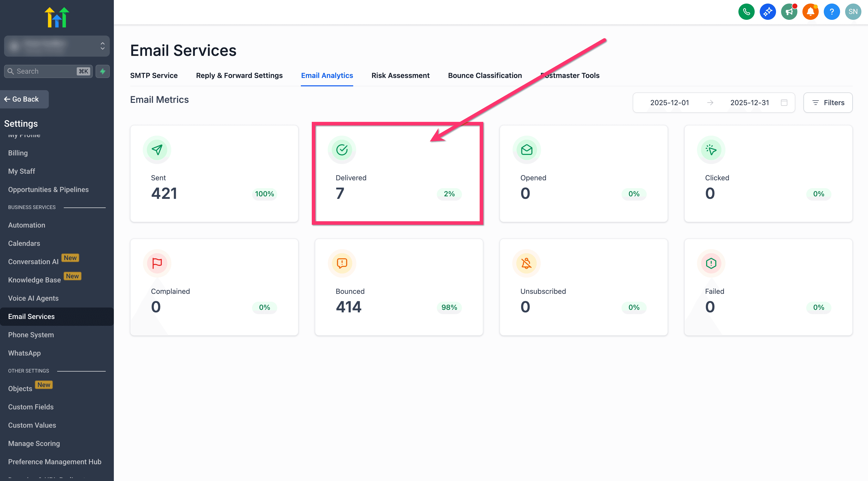Open Conversation AI settings
The height and width of the screenshot is (481, 868).
[x=33, y=262]
